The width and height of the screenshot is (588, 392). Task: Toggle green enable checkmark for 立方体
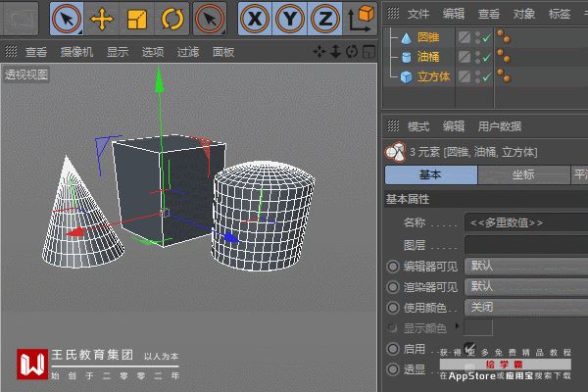[487, 76]
